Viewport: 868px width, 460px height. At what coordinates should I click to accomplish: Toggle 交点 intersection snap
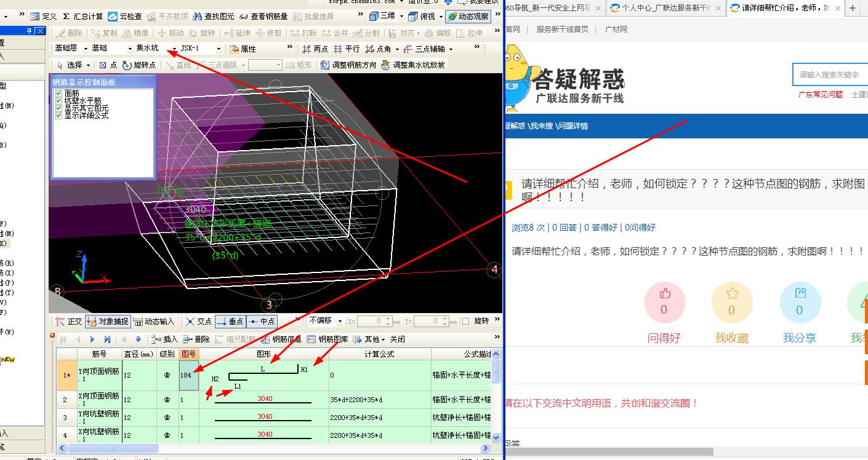click(198, 321)
